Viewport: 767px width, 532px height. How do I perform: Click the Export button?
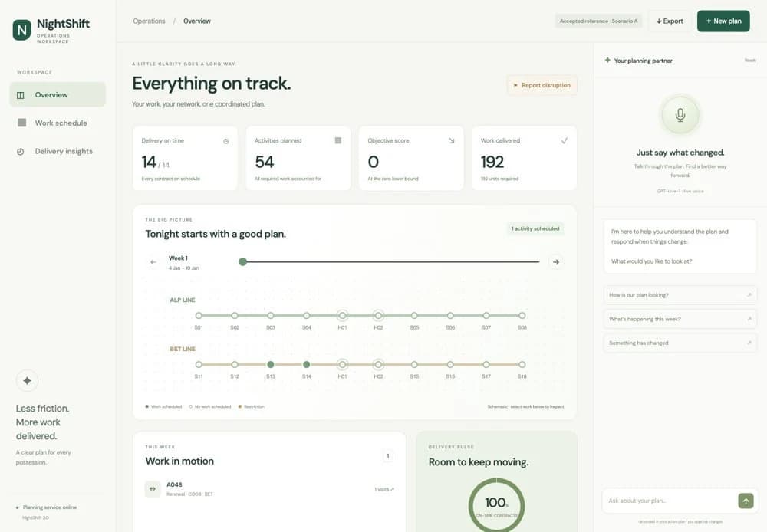click(x=669, y=21)
